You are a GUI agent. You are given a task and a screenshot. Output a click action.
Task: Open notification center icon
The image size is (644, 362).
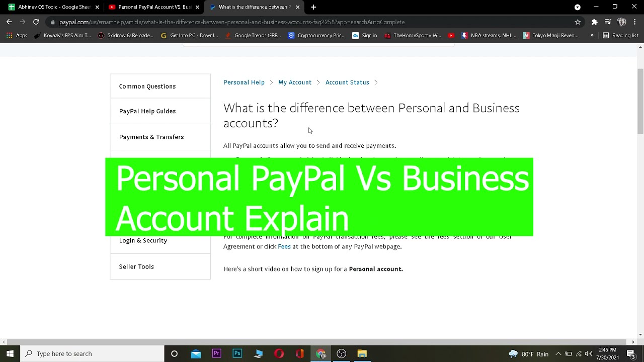(x=631, y=354)
